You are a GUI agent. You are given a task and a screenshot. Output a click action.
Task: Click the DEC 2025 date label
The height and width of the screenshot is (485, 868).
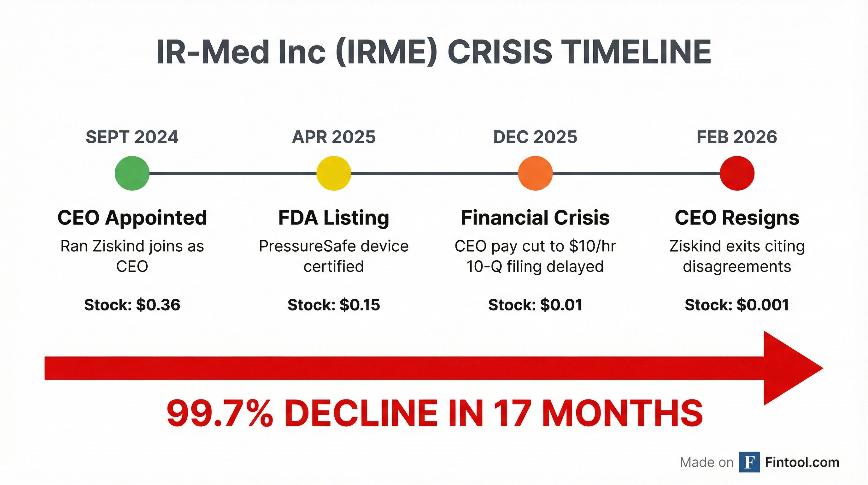coord(535,137)
